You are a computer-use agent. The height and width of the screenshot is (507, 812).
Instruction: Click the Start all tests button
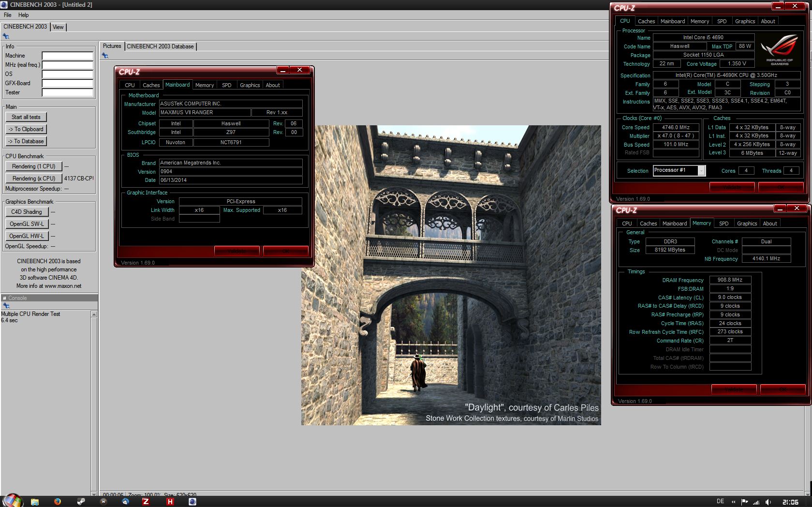pyautogui.click(x=26, y=117)
